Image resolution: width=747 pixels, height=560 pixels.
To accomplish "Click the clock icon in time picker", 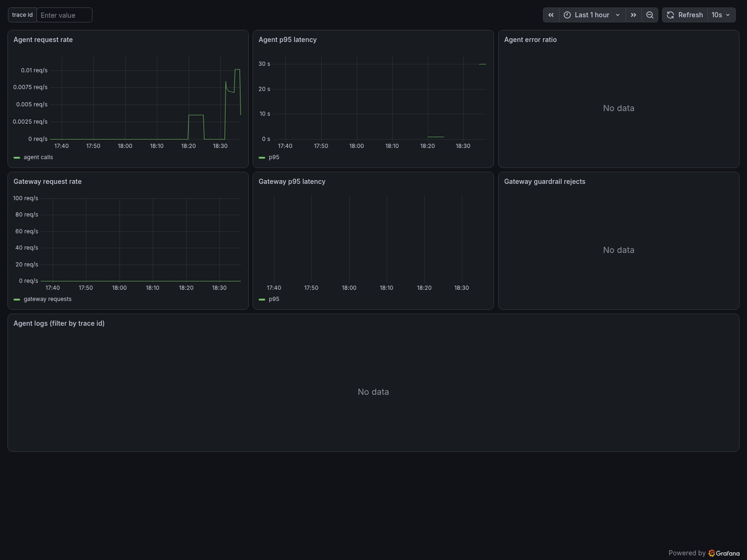I will (x=567, y=15).
